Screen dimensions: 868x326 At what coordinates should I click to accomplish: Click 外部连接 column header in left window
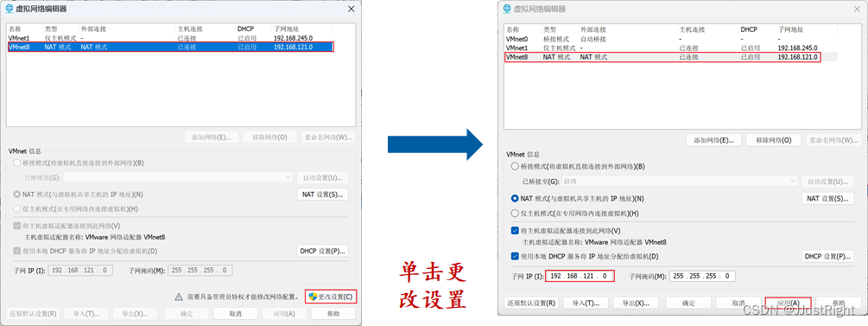point(93,29)
